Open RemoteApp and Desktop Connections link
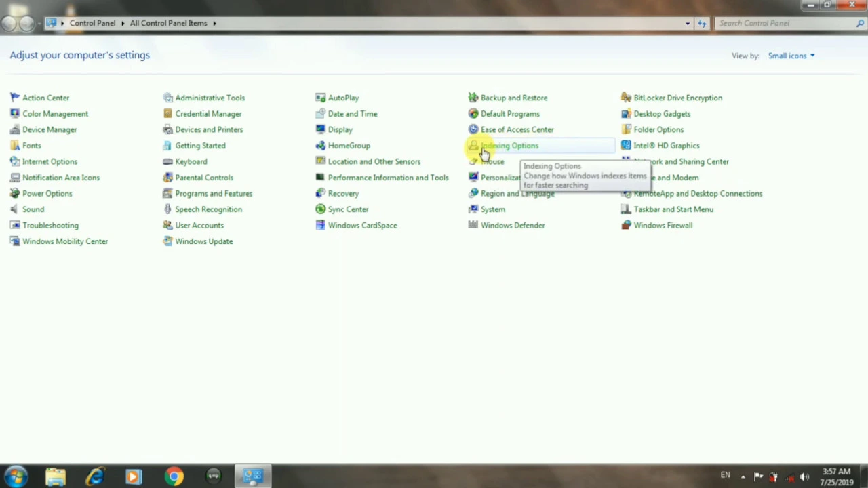868x488 pixels. pyautogui.click(x=698, y=193)
